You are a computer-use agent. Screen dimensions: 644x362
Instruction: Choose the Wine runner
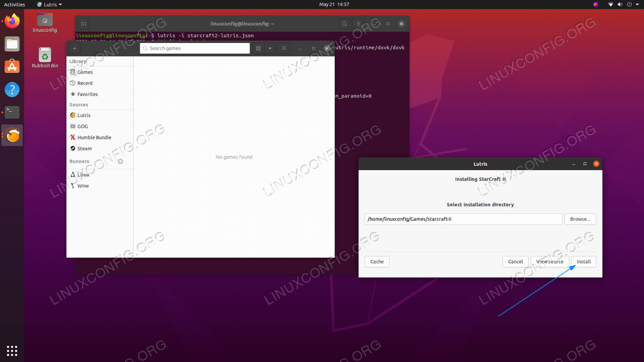tap(83, 186)
